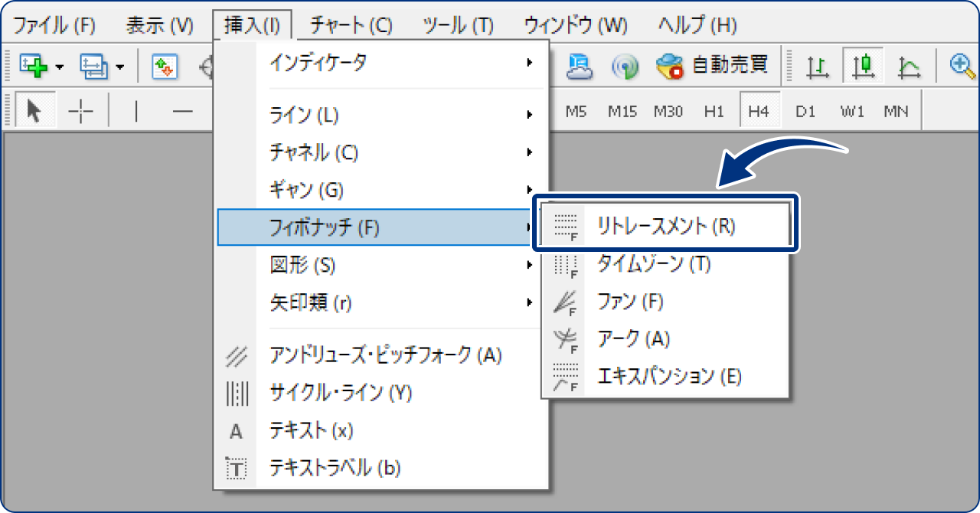
Task: Open the chart profiles dropdown arrow
Action: [119, 67]
